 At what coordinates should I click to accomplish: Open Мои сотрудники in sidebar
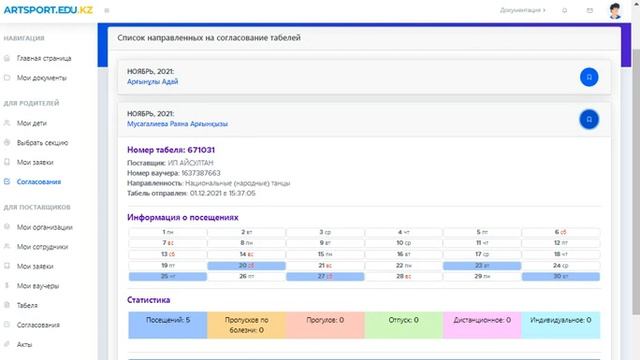42,247
